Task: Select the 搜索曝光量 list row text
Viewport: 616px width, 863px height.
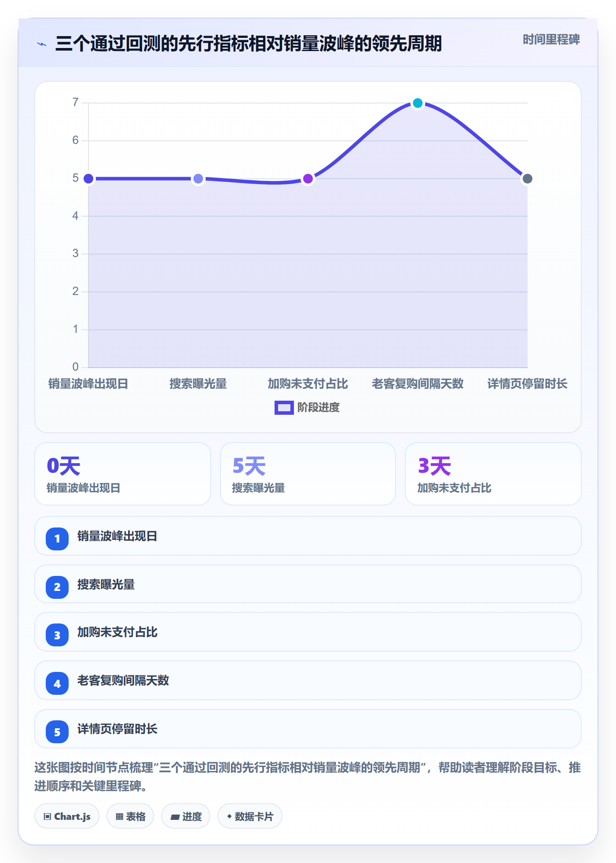Action: click(106, 585)
